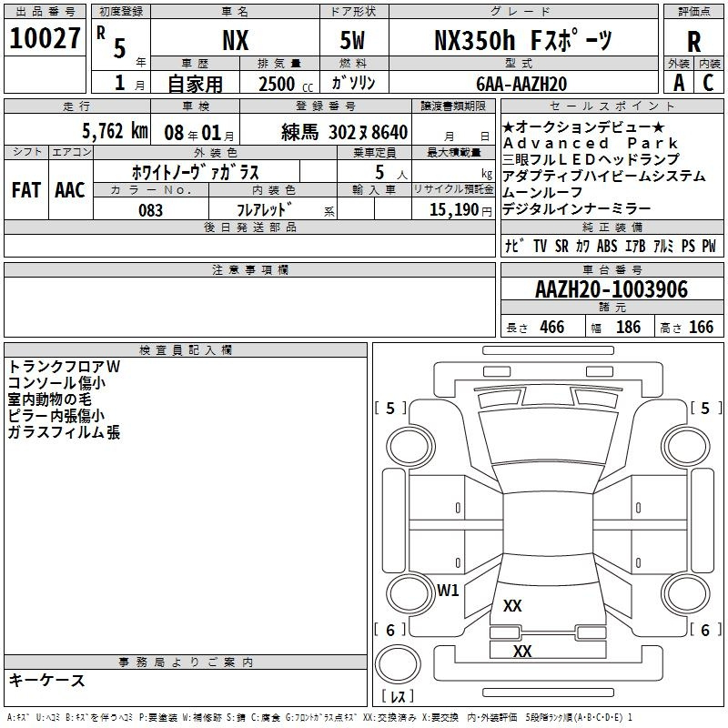Image resolution: width=728 pixels, height=728 pixels.
Task: Select the W1 mark on the car diagram
Action: [x=448, y=591]
